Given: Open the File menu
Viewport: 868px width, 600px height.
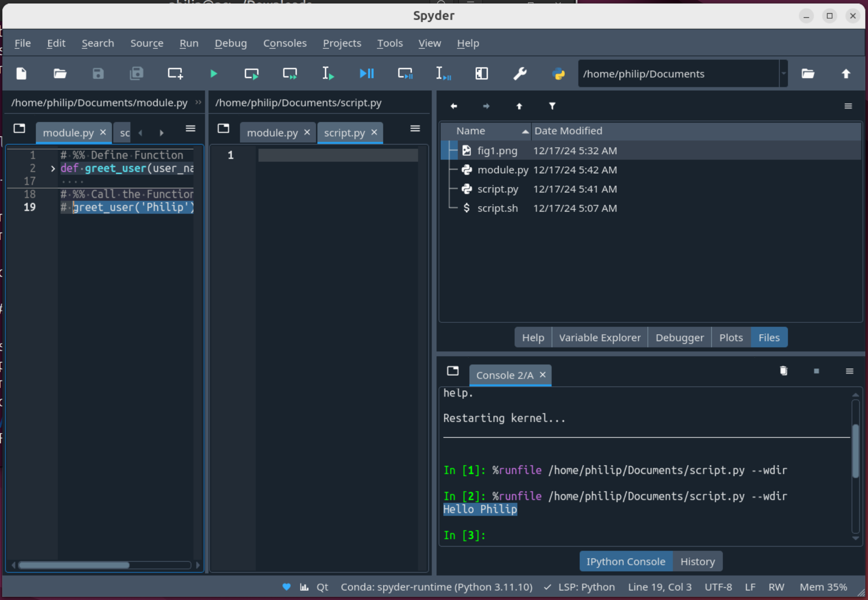Looking at the screenshot, I should coord(22,43).
